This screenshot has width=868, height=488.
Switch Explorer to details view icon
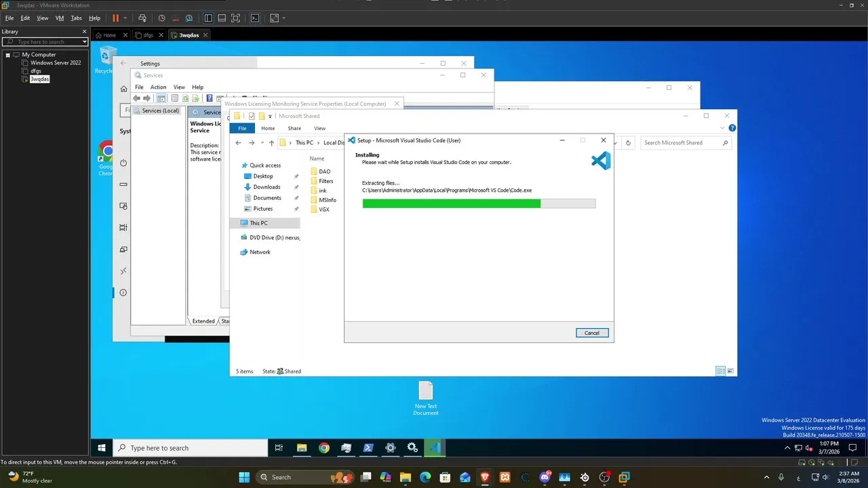click(720, 371)
